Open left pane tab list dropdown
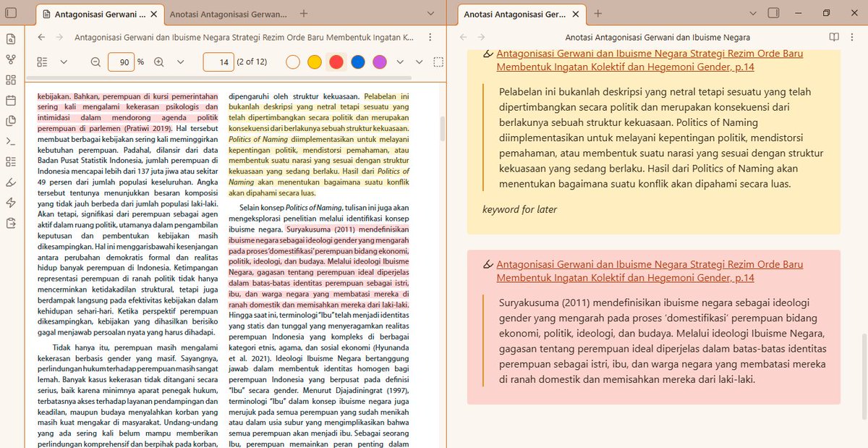868x448 pixels. (x=431, y=14)
